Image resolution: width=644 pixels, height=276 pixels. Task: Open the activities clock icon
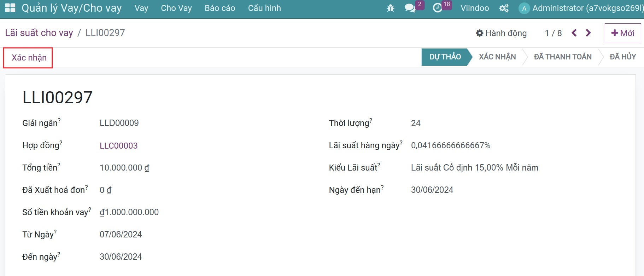(437, 8)
